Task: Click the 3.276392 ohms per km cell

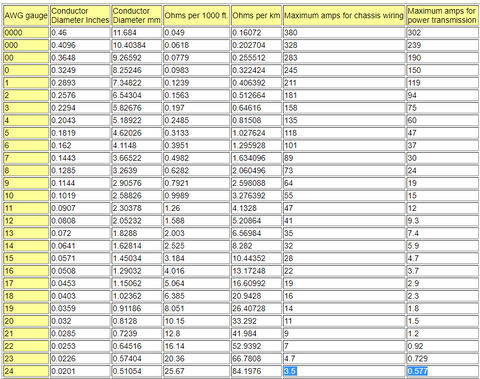Action: [x=256, y=196]
